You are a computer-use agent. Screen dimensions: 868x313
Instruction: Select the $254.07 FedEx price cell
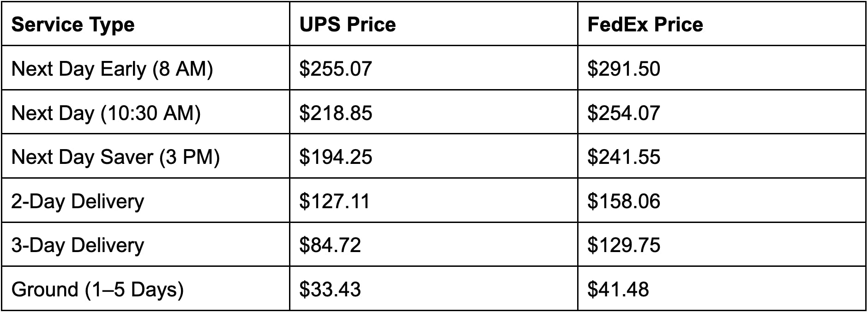tap(722, 112)
